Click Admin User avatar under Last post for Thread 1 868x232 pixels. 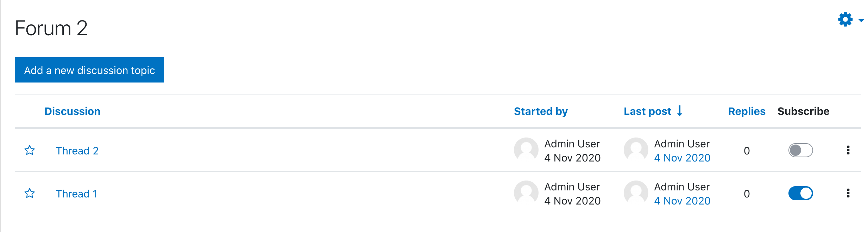(x=636, y=193)
